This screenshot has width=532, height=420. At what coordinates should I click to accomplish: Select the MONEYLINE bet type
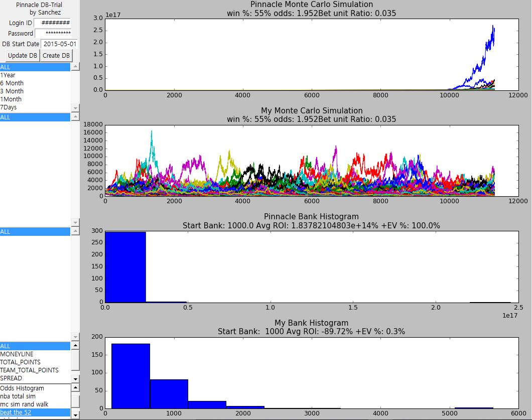(x=35, y=354)
